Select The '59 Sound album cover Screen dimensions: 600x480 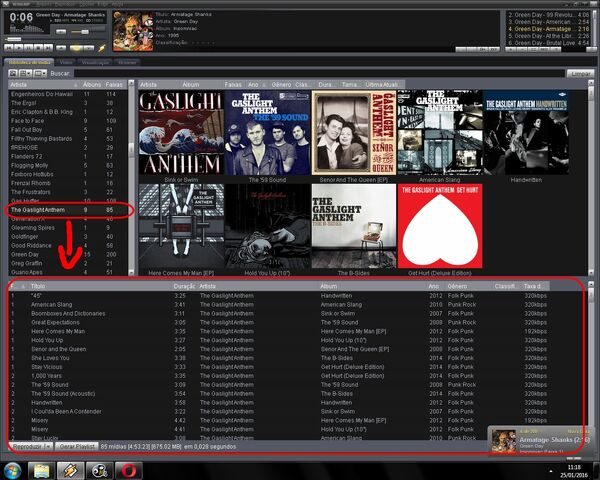(x=267, y=132)
